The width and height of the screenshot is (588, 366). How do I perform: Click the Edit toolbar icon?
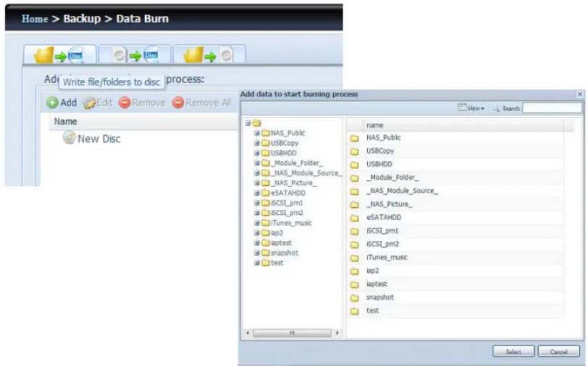[86, 102]
